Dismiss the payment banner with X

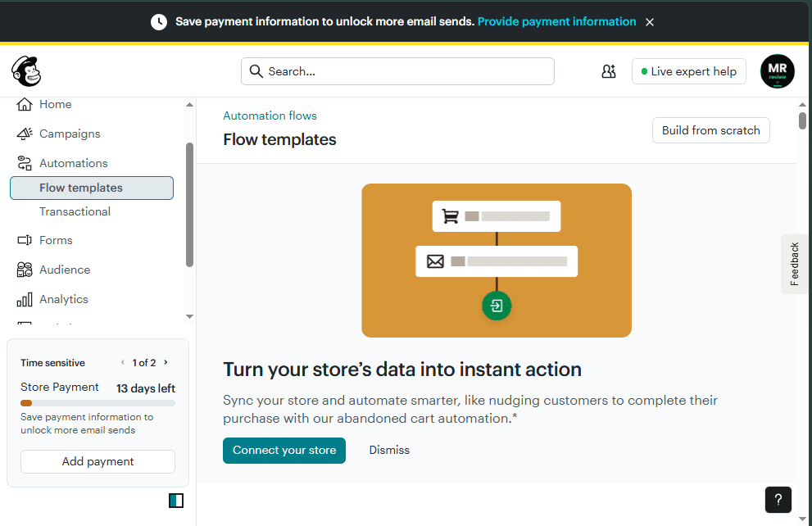click(x=650, y=22)
